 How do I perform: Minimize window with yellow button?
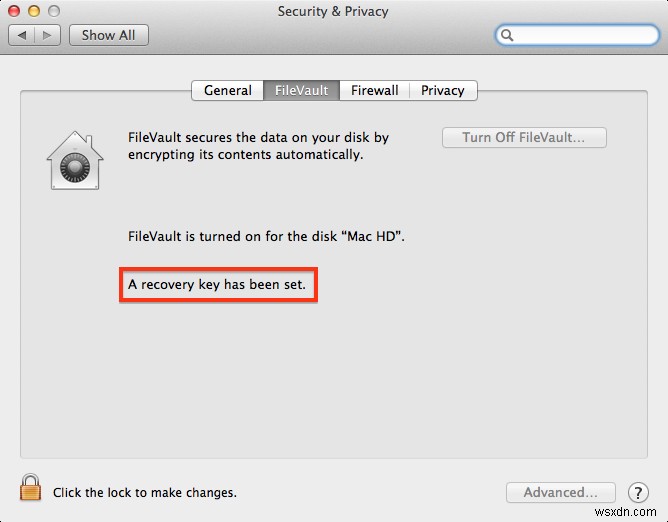pyautogui.click(x=34, y=11)
